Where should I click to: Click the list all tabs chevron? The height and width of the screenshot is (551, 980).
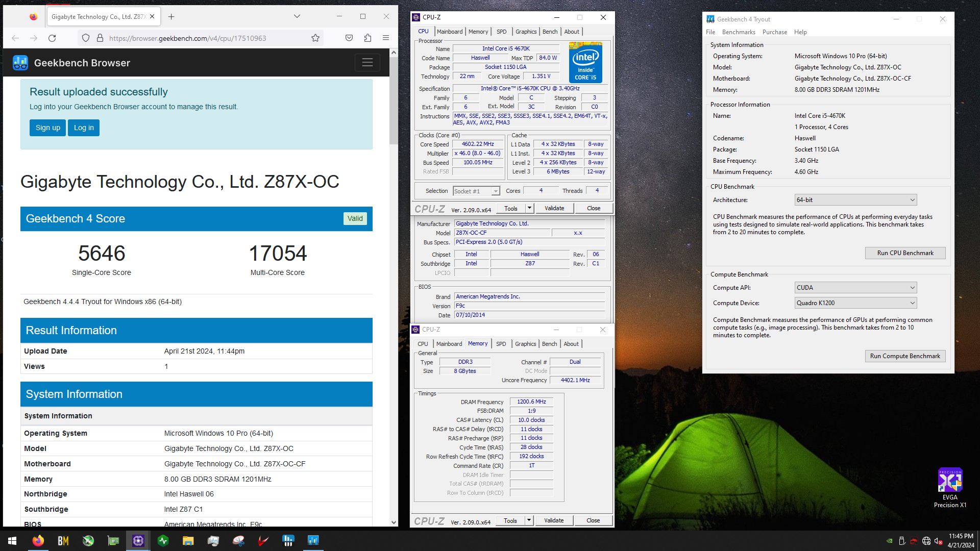[x=297, y=17]
